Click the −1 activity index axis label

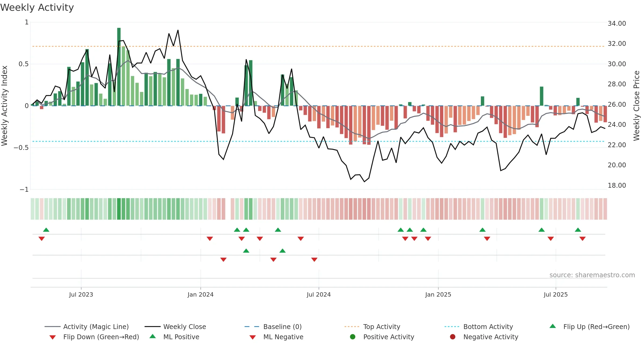(x=24, y=190)
